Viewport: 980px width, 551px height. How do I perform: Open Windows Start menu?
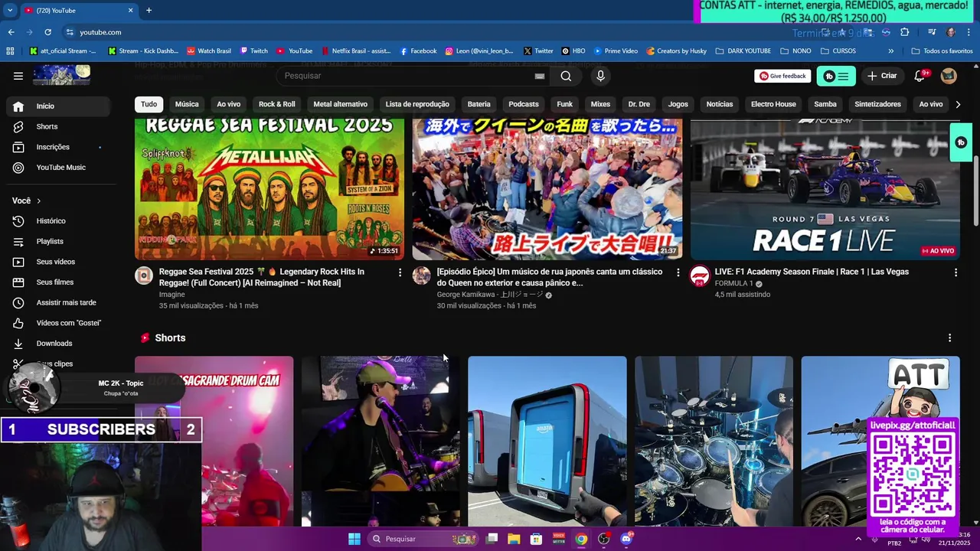(354, 539)
